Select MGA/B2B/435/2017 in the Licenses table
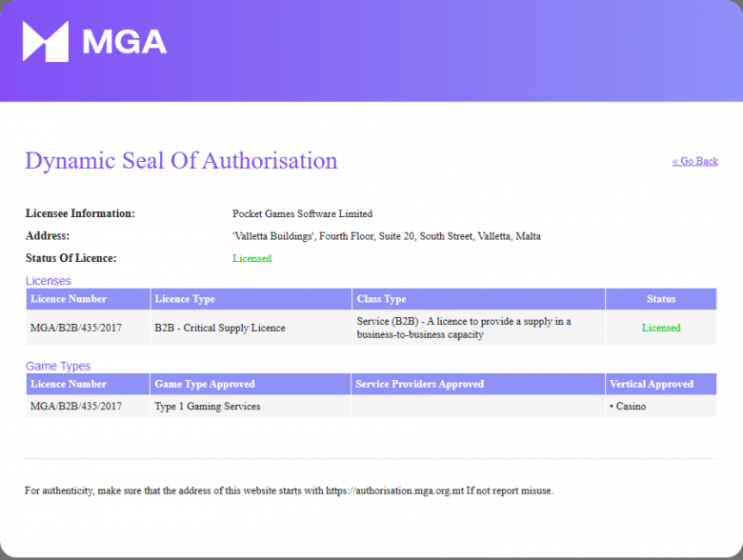 coord(76,328)
